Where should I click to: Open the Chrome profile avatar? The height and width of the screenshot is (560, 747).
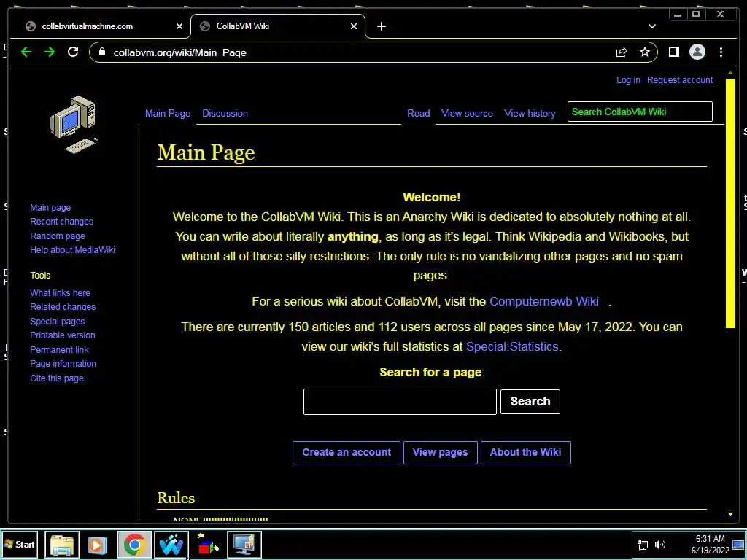pos(697,52)
